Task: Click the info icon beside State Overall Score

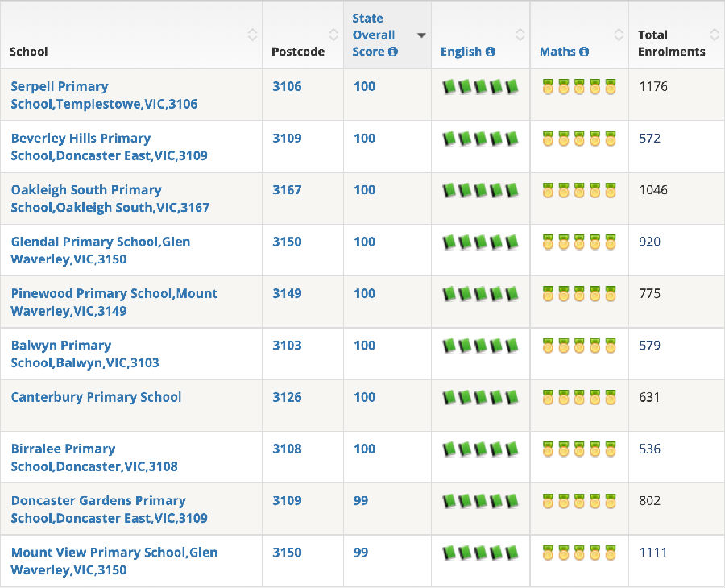Action: tap(393, 52)
